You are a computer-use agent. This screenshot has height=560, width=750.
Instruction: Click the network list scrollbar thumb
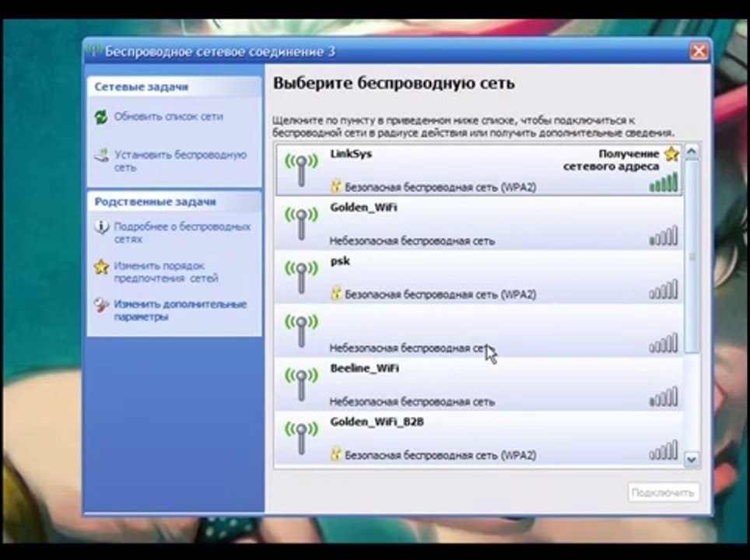pos(692,257)
